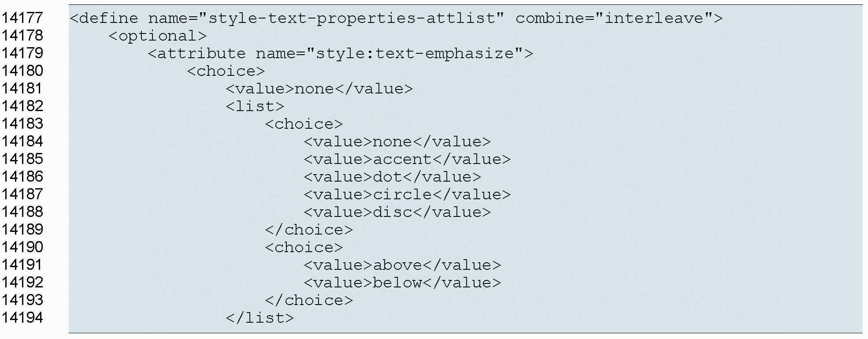Click the circle value line
This screenshot has width=868, height=339.
(407, 194)
